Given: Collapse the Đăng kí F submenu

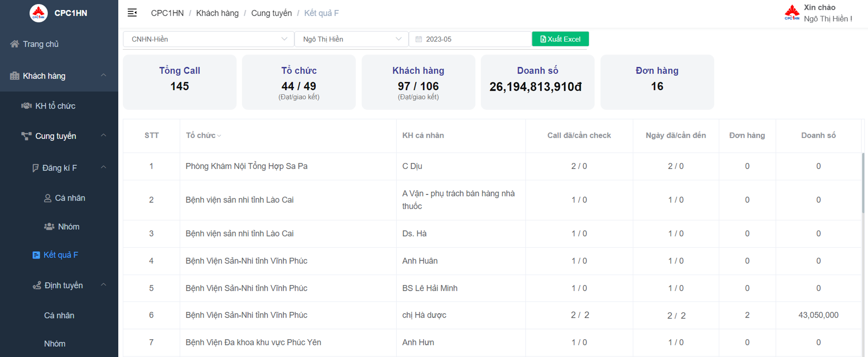Looking at the screenshot, I should coord(103,168).
